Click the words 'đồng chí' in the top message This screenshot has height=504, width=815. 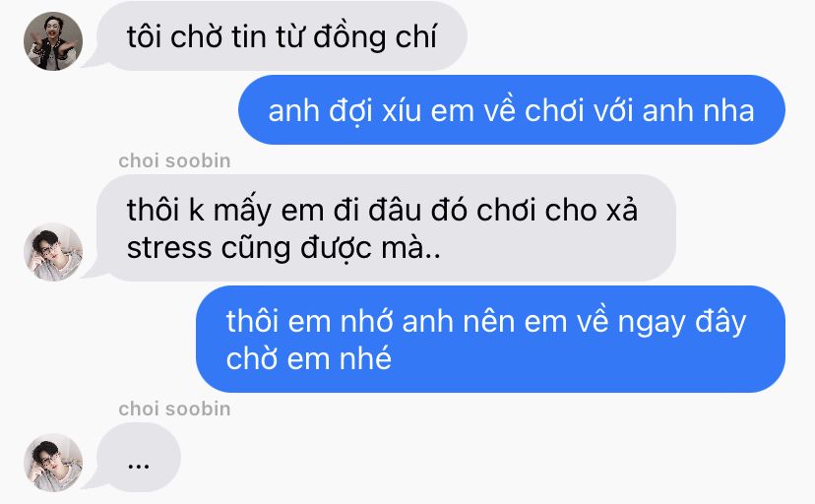coord(375,37)
